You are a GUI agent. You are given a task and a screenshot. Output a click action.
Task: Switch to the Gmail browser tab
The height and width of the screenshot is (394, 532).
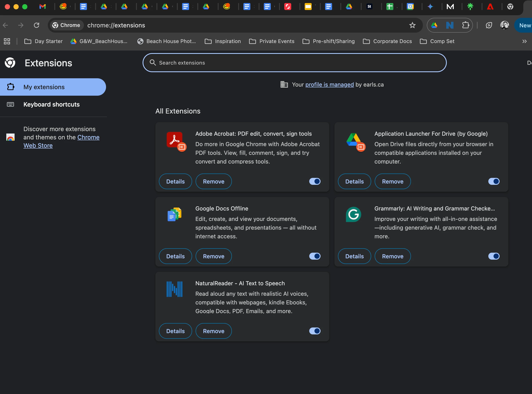click(42, 7)
